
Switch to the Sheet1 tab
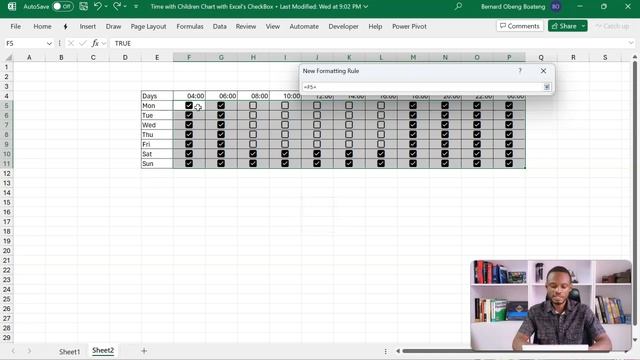coord(69,351)
